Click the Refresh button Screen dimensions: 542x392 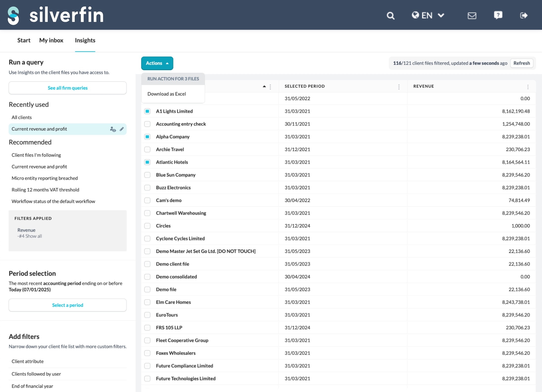click(521, 63)
